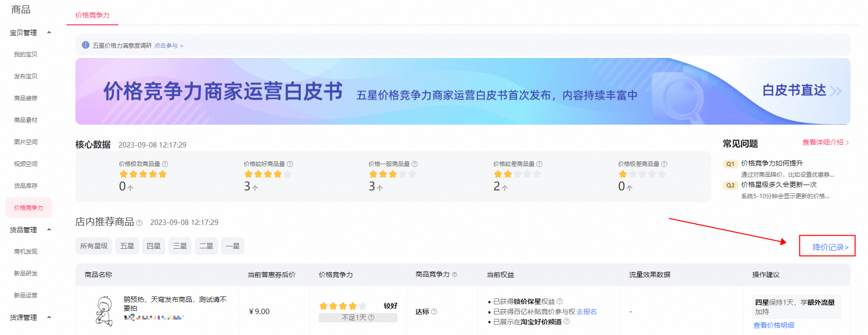Click the help icon next to 不足1天

371,317
